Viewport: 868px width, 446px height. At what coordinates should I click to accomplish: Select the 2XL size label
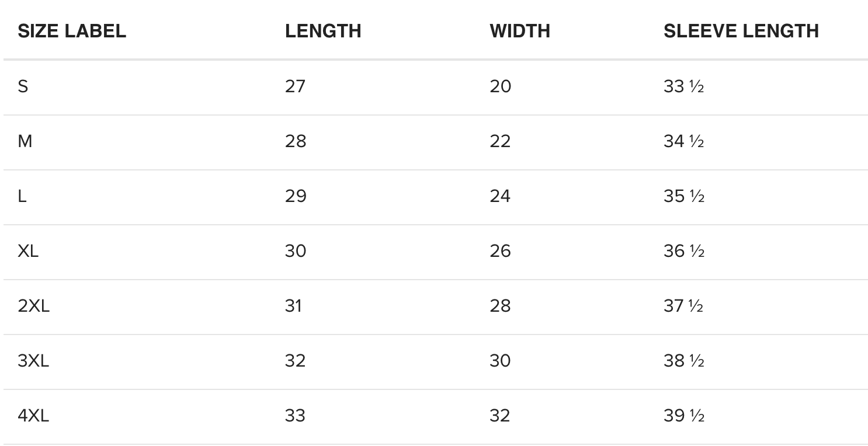(x=33, y=306)
